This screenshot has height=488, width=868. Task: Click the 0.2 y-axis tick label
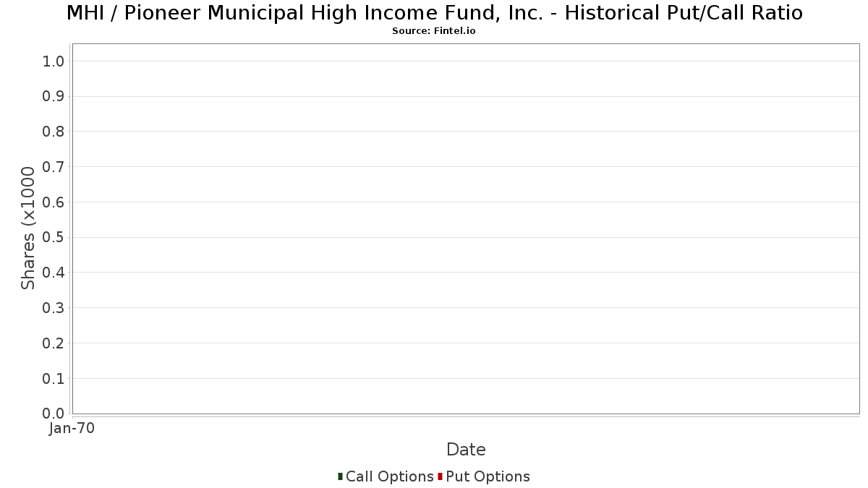54,343
